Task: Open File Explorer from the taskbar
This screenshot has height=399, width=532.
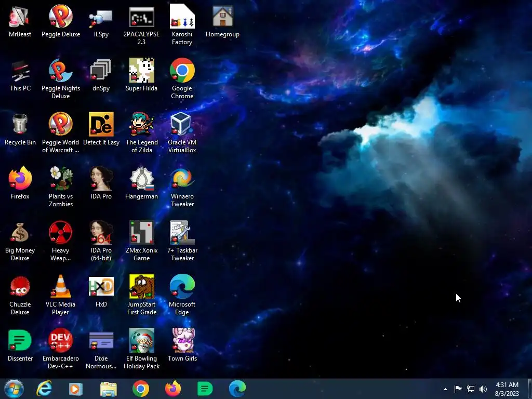Action: [x=109, y=389]
